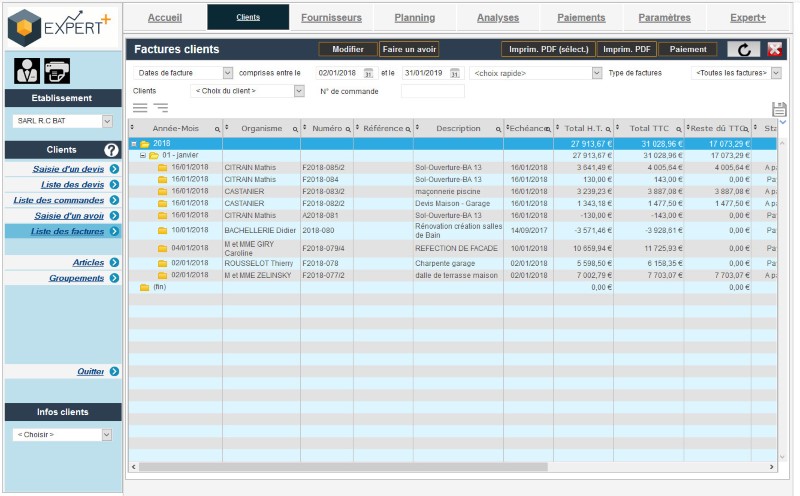This screenshot has width=800, height=496.
Task: Open the Paramètres tab
Action: click(x=664, y=17)
